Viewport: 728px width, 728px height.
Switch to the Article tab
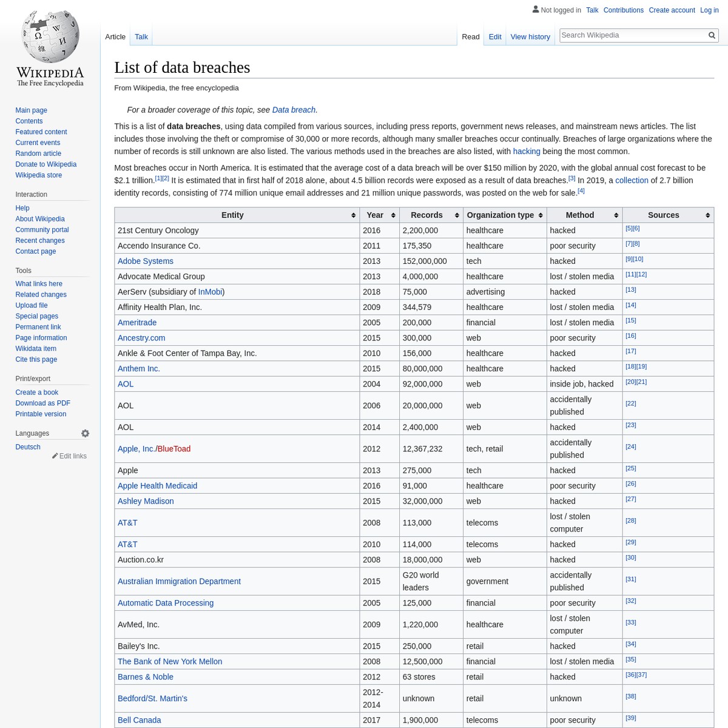pos(115,36)
